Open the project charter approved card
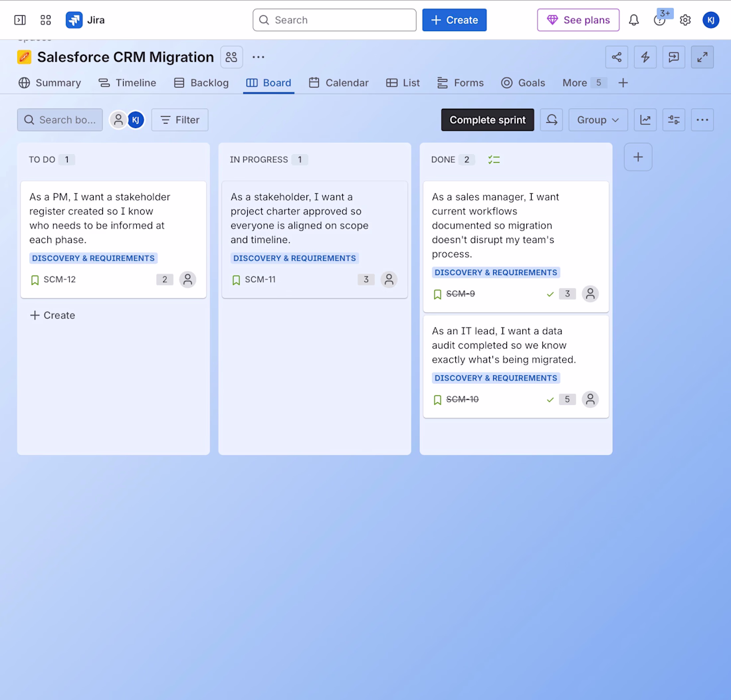The image size is (731, 700). (x=315, y=240)
